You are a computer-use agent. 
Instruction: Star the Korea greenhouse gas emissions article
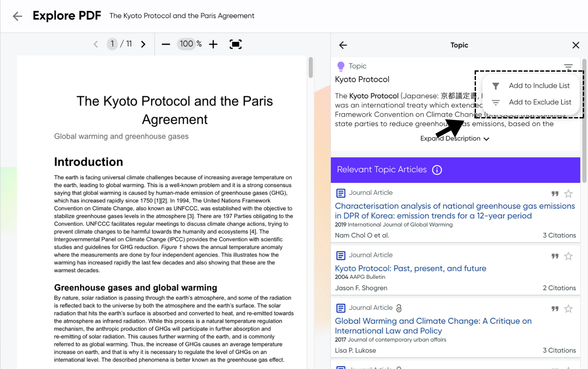coord(569,193)
